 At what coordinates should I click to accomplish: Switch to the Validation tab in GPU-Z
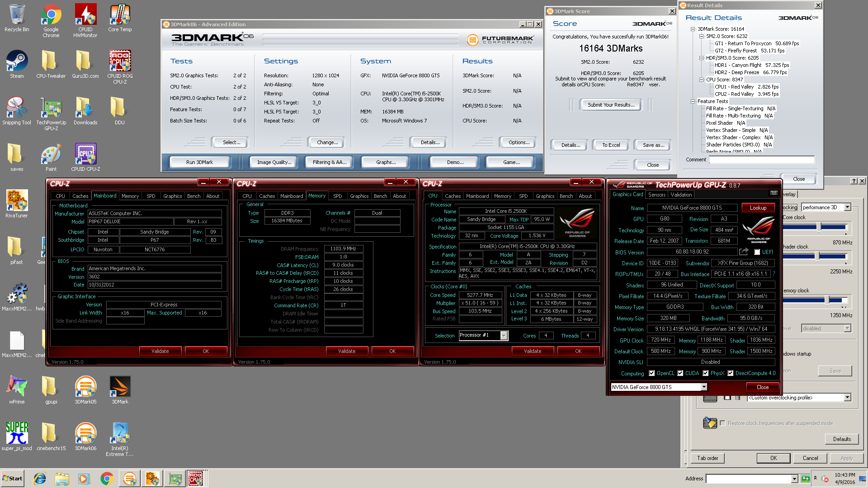681,195
